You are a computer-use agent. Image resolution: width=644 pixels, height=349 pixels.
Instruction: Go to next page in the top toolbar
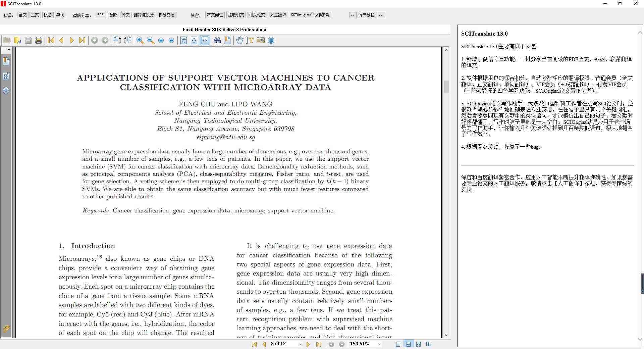point(71,40)
